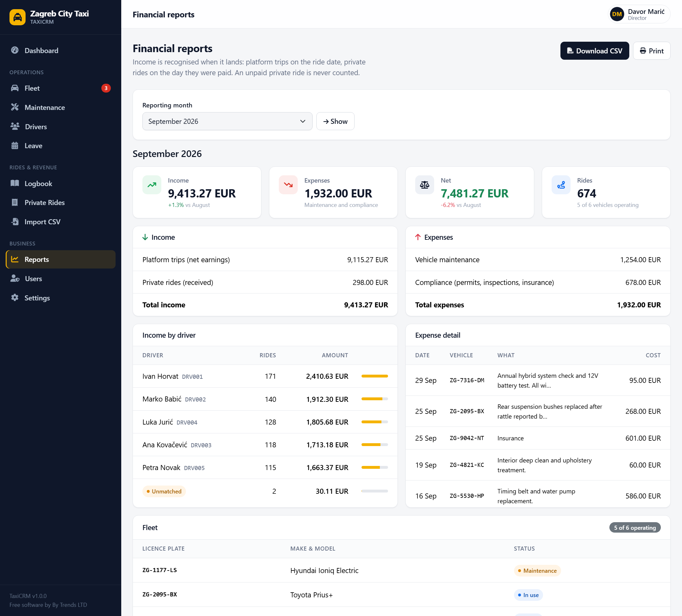
Task: Click the 268.00 EUR cost
Action: pyautogui.click(x=643, y=411)
